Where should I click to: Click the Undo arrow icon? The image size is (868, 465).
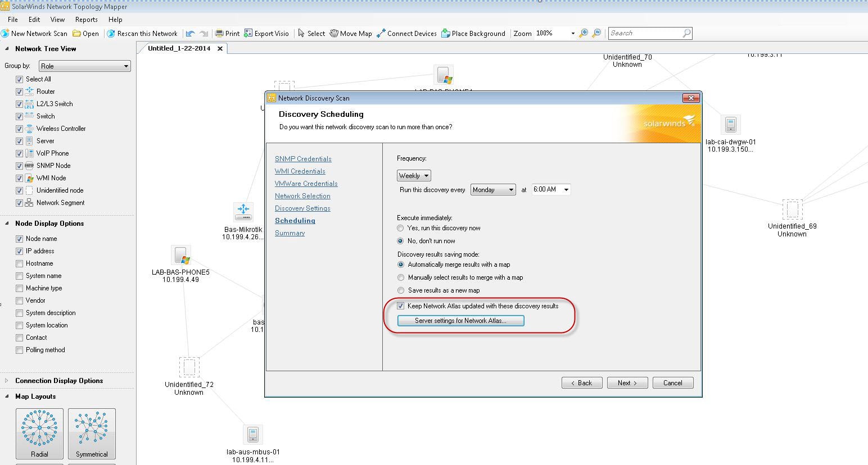191,34
